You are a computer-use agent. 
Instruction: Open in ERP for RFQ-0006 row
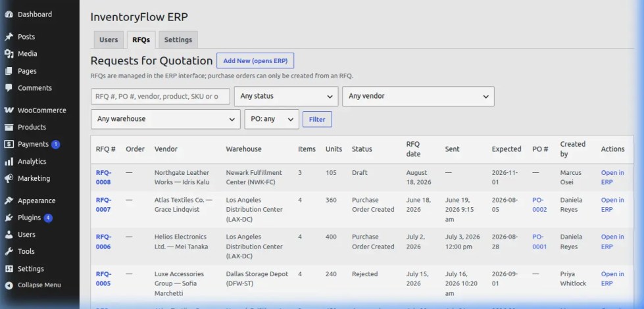(x=612, y=242)
